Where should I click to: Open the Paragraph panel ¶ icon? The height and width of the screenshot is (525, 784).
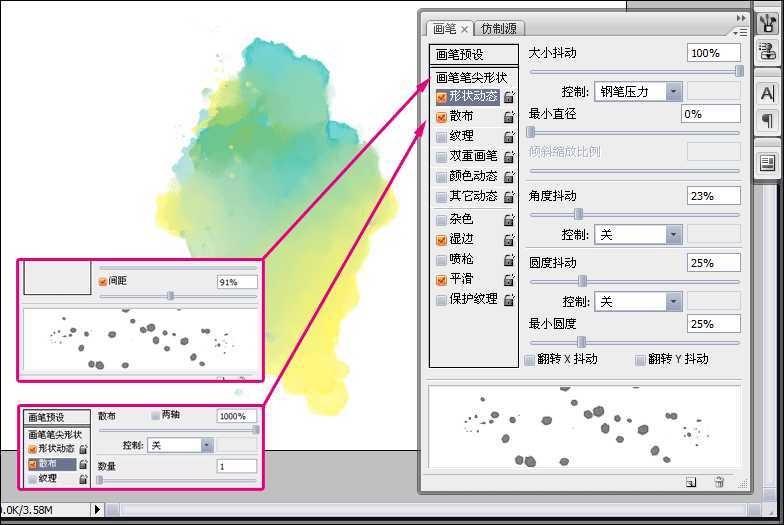click(767, 120)
